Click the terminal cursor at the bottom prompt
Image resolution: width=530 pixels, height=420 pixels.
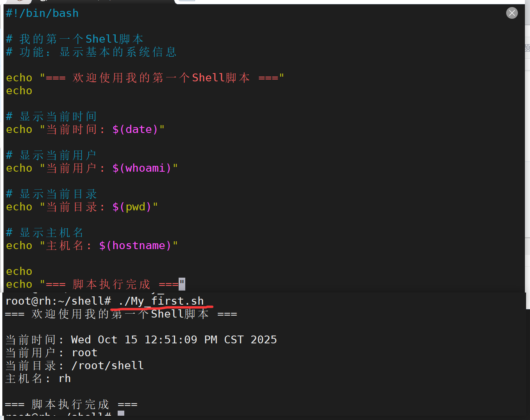(121, 414)
